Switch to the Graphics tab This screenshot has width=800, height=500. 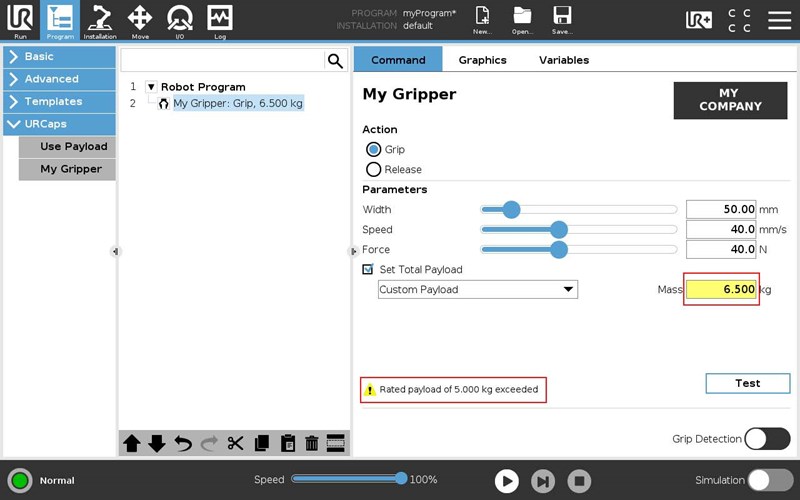pos(482,60)
